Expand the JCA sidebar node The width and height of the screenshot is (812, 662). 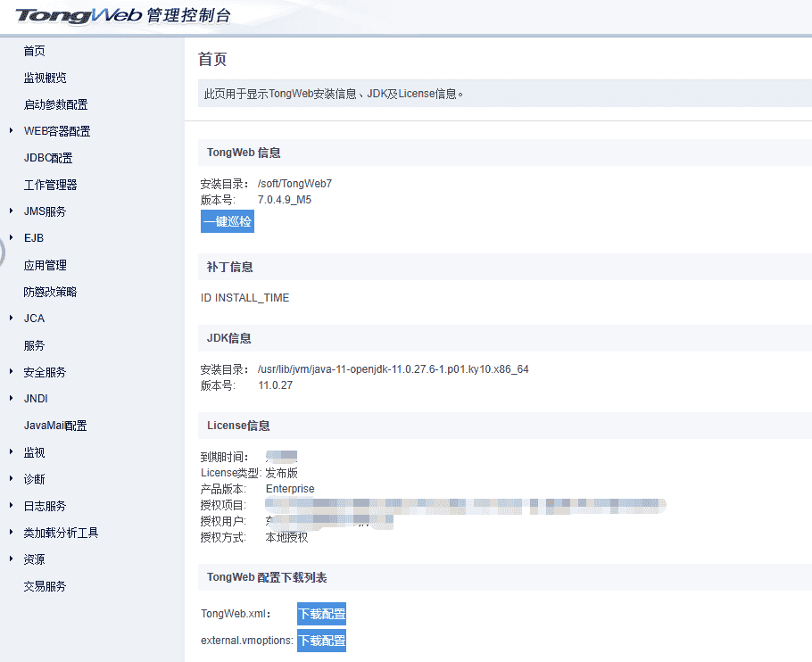(x=11, y=319)
